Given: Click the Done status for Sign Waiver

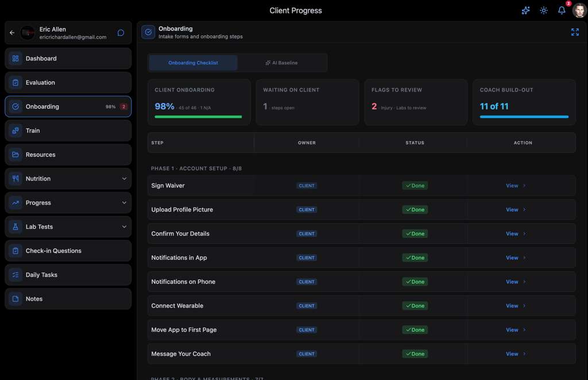Looking at the screenshot, I should pyautogui.click(x=415, y=186).
